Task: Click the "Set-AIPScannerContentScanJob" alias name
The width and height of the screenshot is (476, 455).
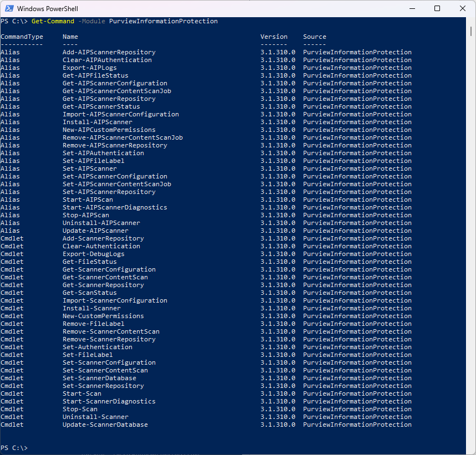Action: [117, 184]
